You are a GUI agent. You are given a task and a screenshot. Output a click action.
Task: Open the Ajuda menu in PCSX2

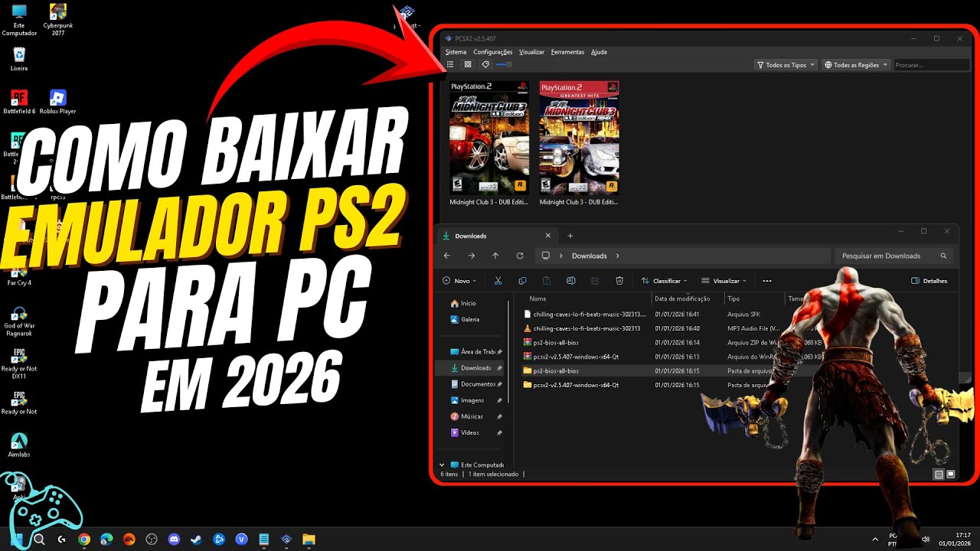point(599,52)
